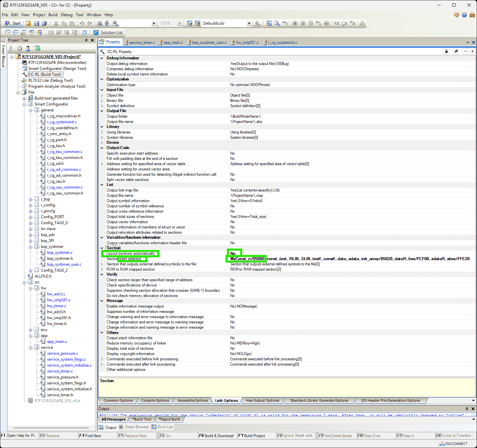The height and width of the screenshot is (448, 477).
Task: Toggle the lock icon in CC-RL Property
Action: pos(446,51)
